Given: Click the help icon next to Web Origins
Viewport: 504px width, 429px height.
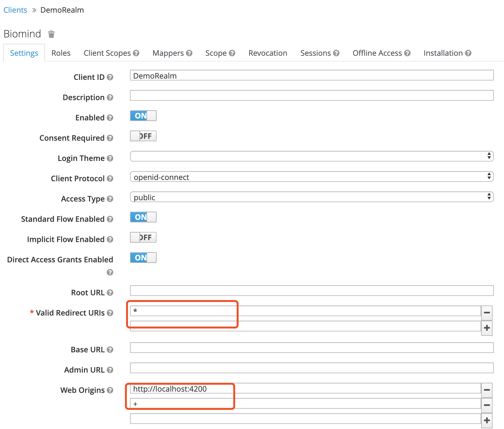Looking at the screenshot, I should 110,390.
